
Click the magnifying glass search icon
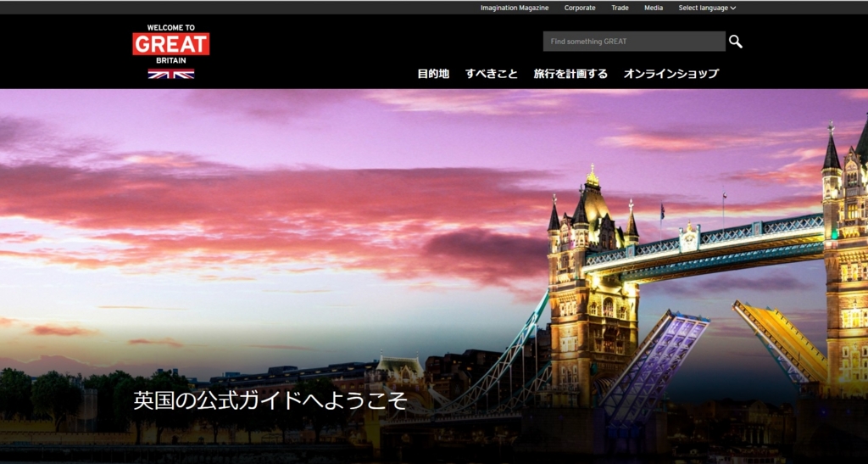[x=735, y=42]
